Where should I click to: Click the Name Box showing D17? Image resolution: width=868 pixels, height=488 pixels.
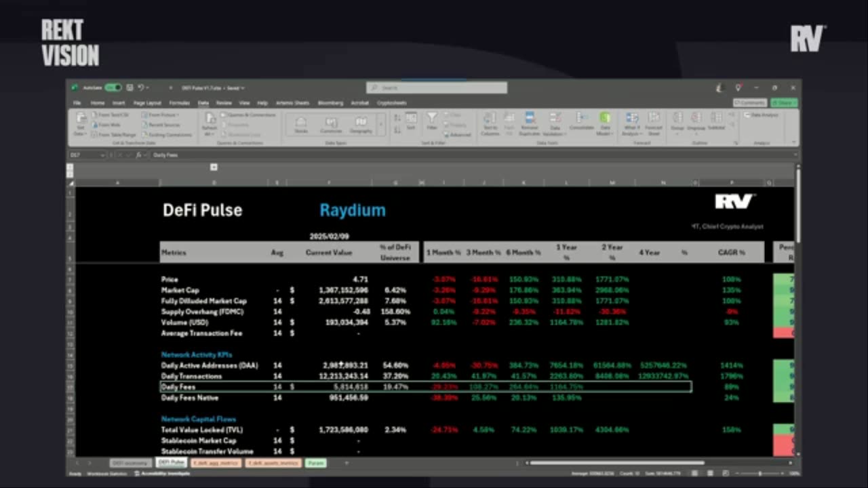click(85, 155)
